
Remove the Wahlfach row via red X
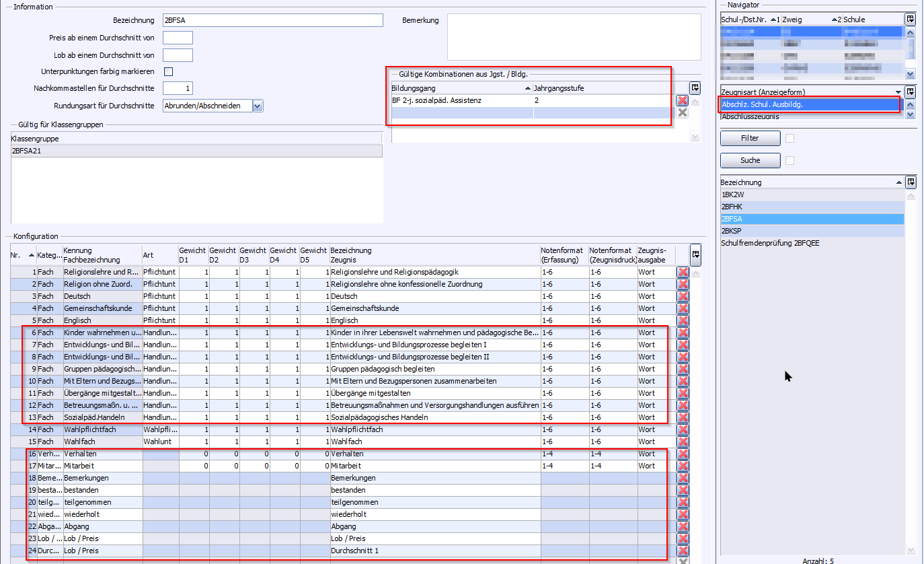pos(683,442)
